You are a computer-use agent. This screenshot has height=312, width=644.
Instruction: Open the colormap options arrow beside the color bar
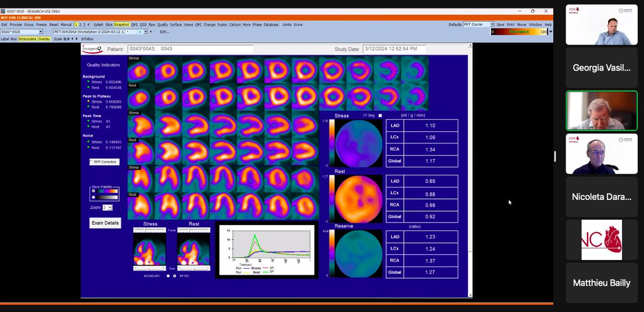551,32
